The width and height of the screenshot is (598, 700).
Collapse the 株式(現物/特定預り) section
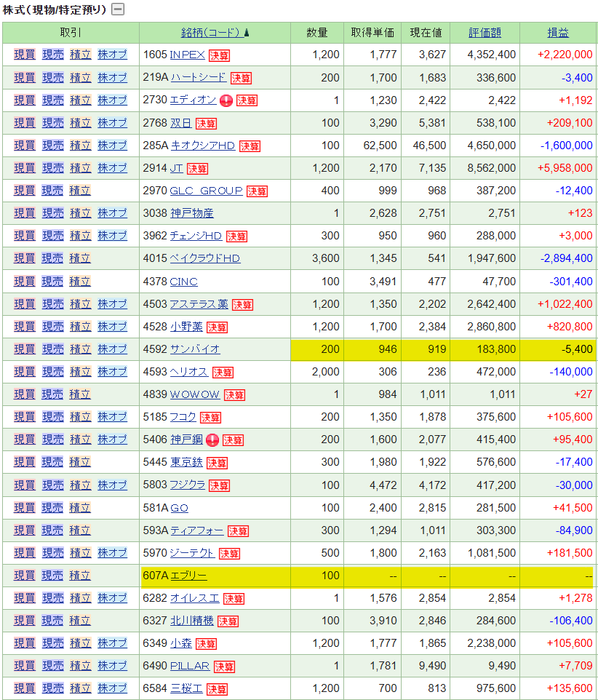click(x=118, y=9)
